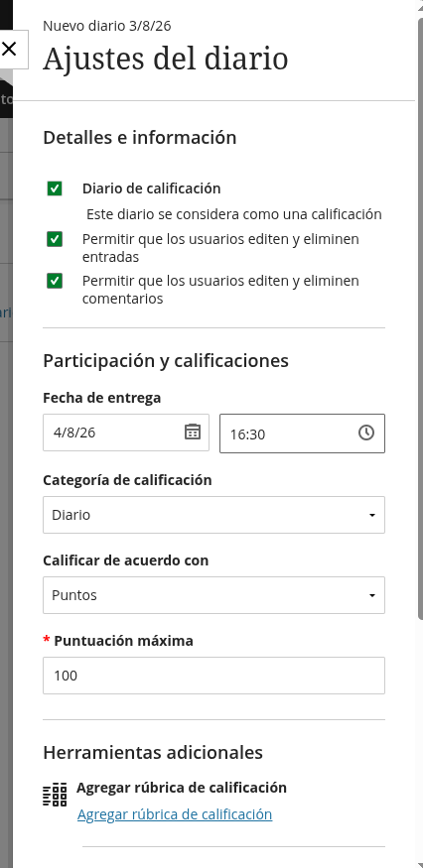The width and height of the screenshot is (423, 868).
Task: Toggle checkbox for editing and deleting comentarios
Action: 55,281
